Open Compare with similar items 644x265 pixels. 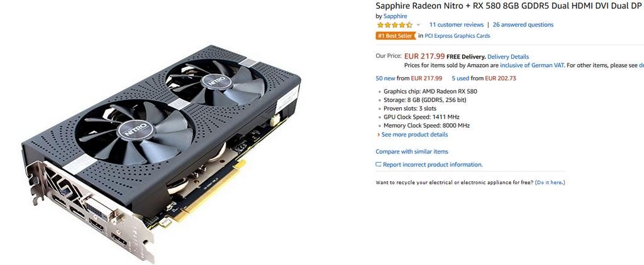412,151
